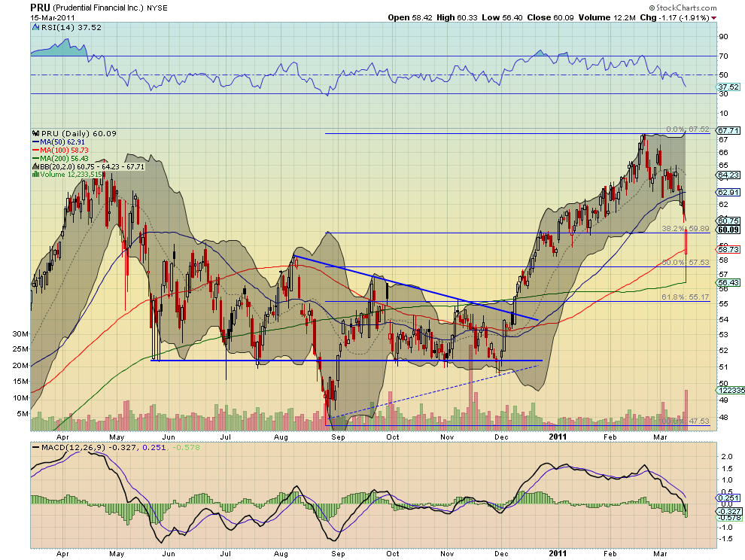Click the 60.75 lower band price tag
Screen dimensions: 745x560
(x=728, y=221)
